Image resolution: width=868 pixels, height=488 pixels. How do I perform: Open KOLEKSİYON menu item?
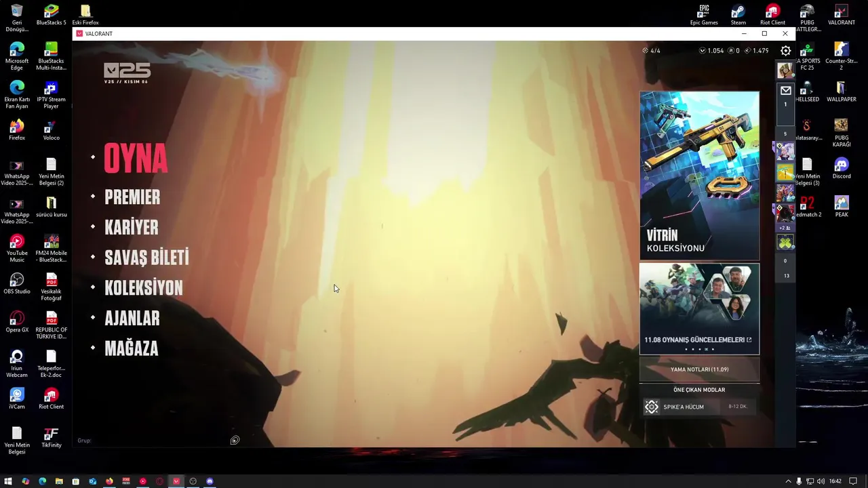tap(144, 288)
